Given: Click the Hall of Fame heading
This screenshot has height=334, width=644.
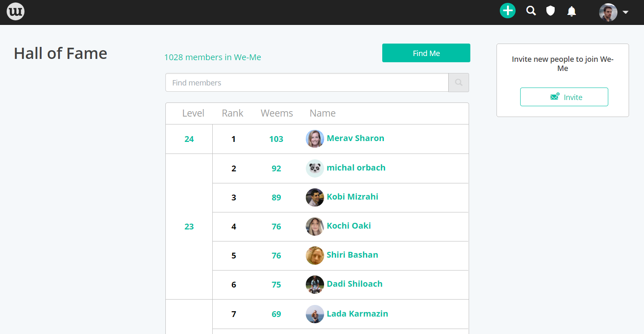Looking at the screenshot, I should [61, 53].
